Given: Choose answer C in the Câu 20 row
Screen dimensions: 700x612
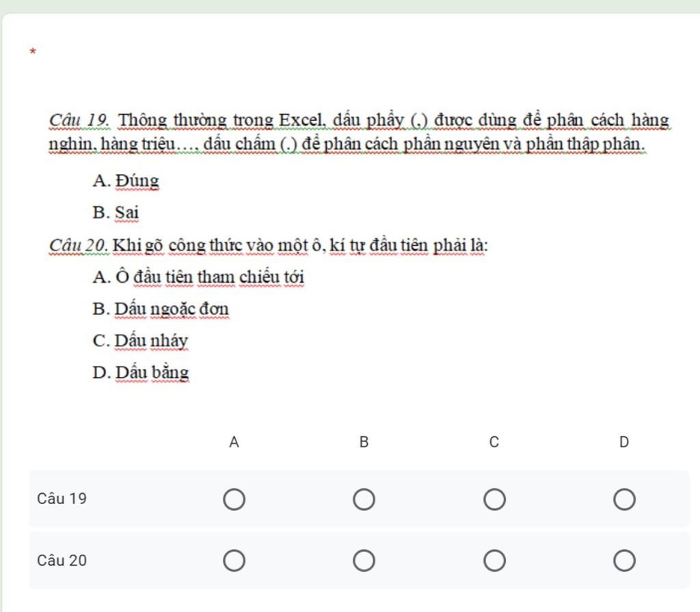Looking at the screenshot, I should tap(494, 561).
